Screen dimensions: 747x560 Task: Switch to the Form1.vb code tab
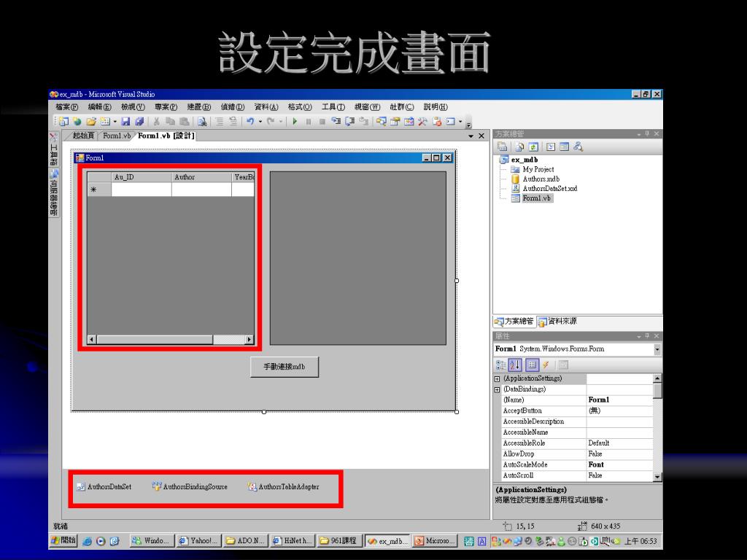pyautogui.click(x=117, y=136)
